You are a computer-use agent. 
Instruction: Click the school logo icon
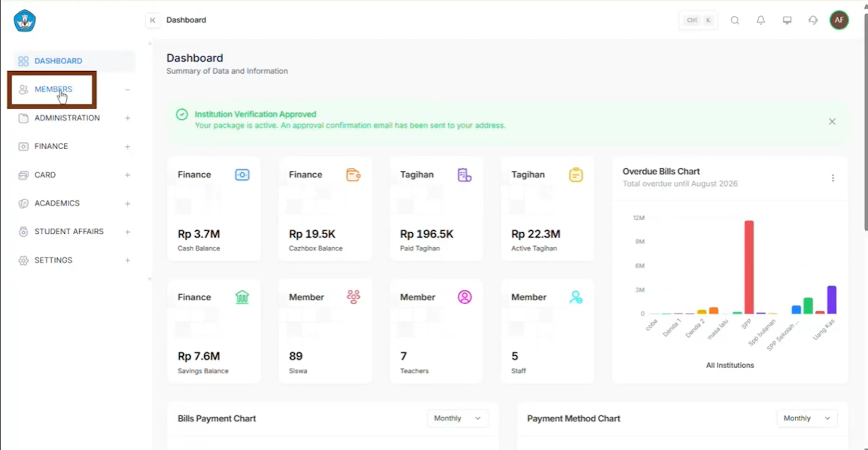coord(25,21)
